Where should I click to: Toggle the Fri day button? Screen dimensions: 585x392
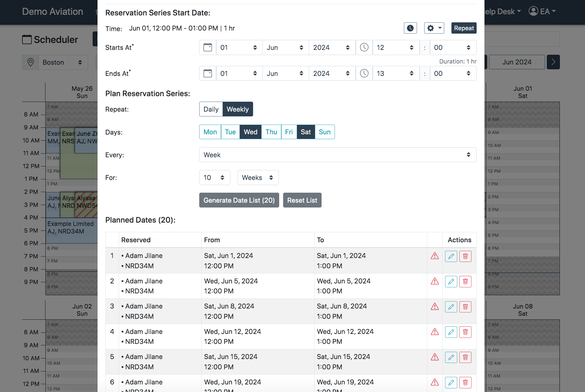(x=289, y=132)
